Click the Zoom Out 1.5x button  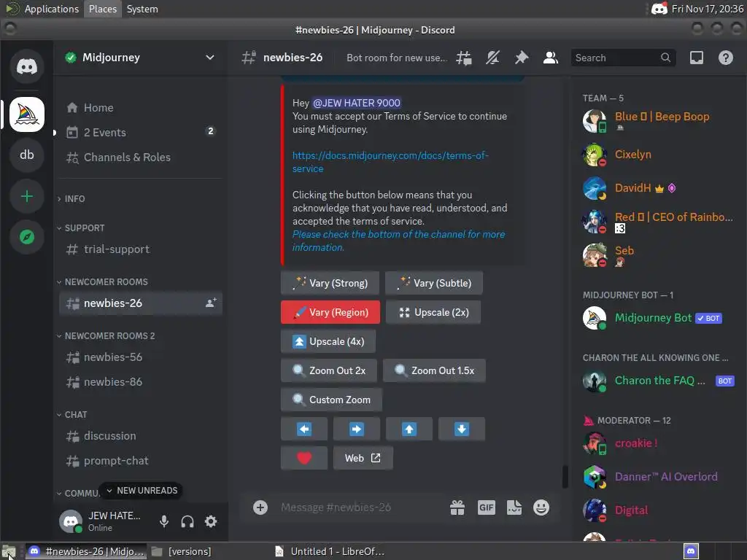(x=434, y=370)
